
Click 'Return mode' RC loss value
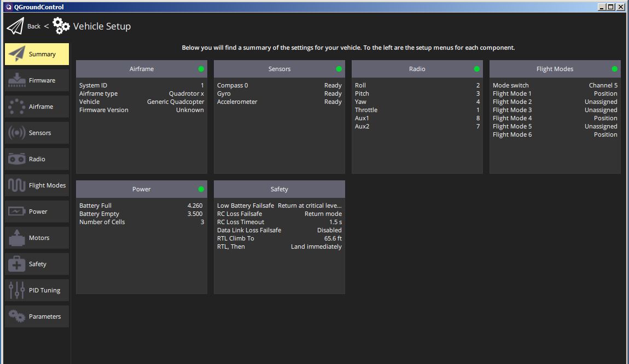(x=323, y=214)
